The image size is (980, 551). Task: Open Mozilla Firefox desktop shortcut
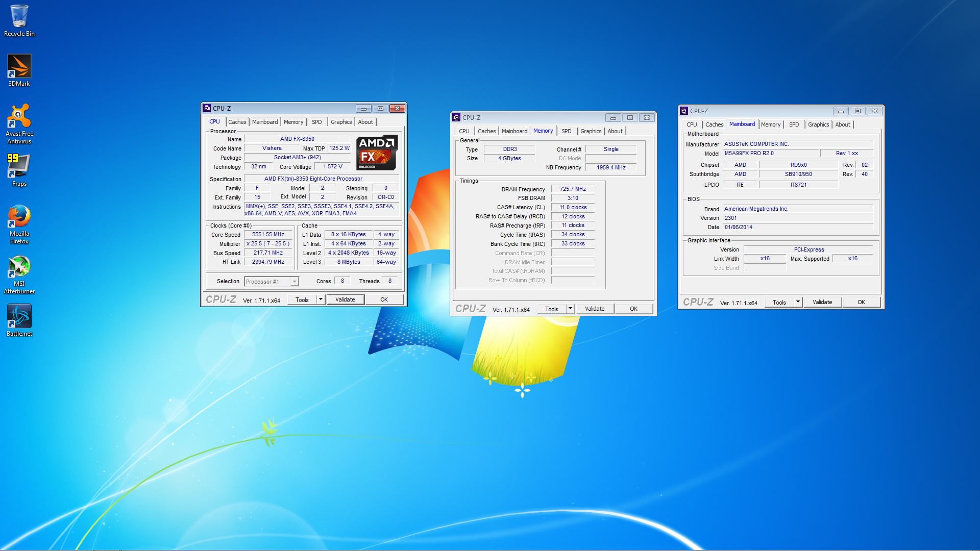tap(19, 224)
